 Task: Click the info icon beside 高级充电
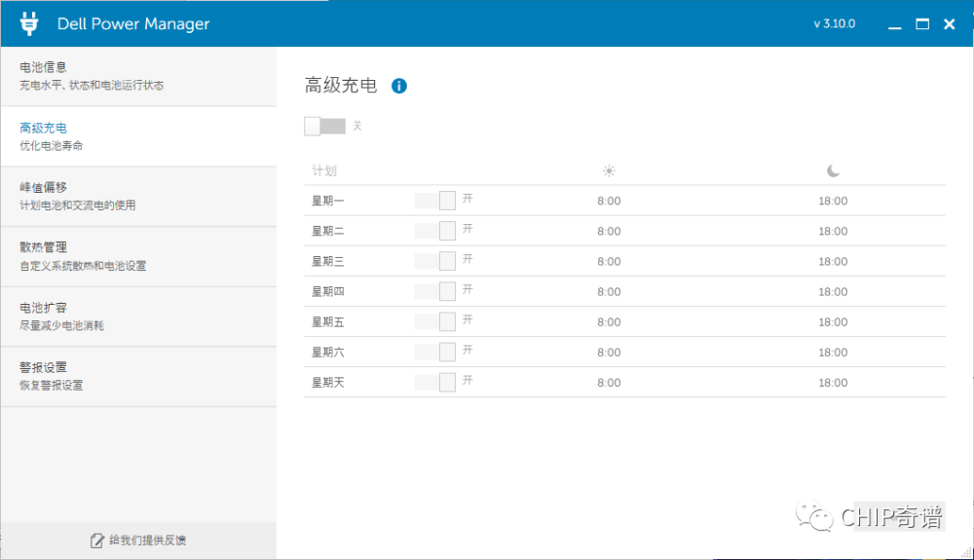coord(398,86)
